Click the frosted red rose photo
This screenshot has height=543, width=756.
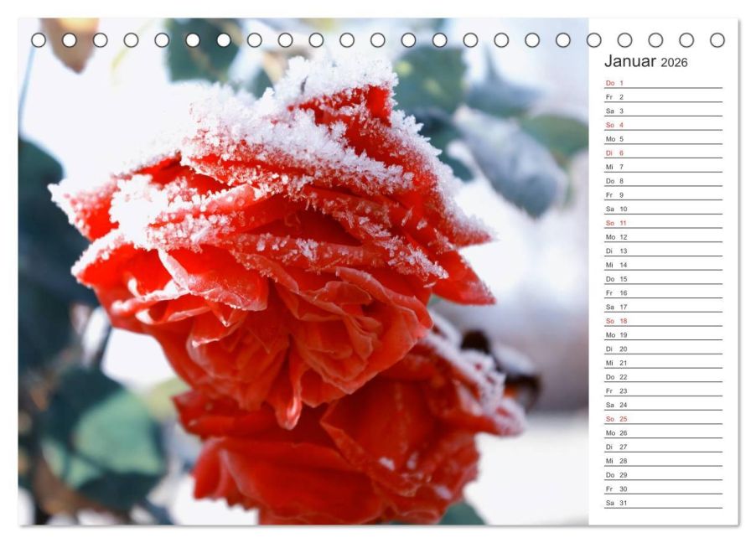point(303,271)
